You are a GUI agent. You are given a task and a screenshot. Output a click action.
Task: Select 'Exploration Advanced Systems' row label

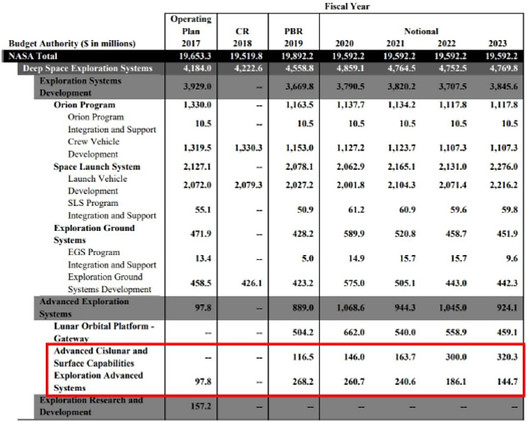(98, 382)
